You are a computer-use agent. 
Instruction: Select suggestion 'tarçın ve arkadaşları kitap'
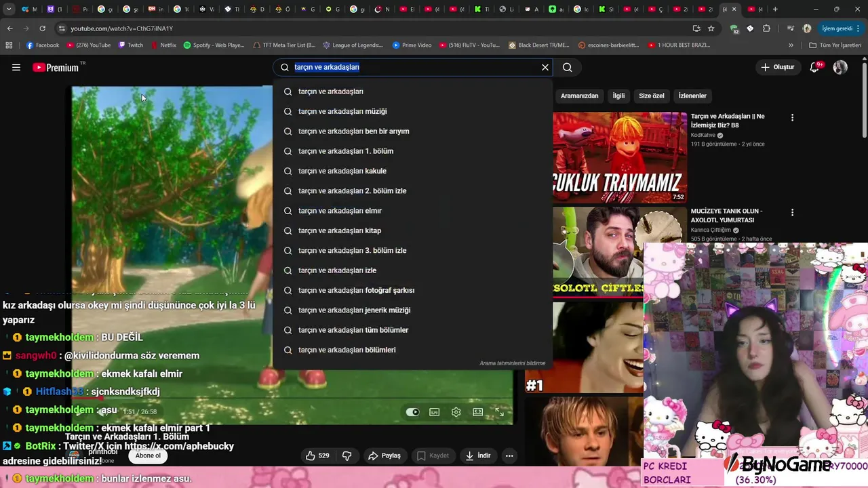coord(412,230)
